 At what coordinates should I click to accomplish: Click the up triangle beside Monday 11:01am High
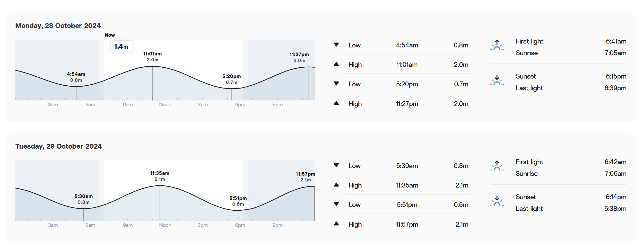336,64
